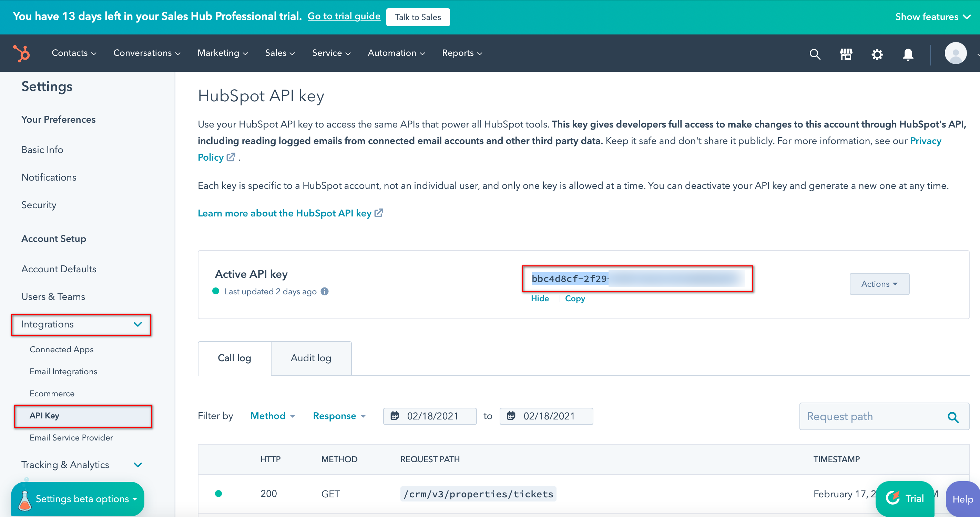Open the search magnifier in top nav

click(815, 54)
